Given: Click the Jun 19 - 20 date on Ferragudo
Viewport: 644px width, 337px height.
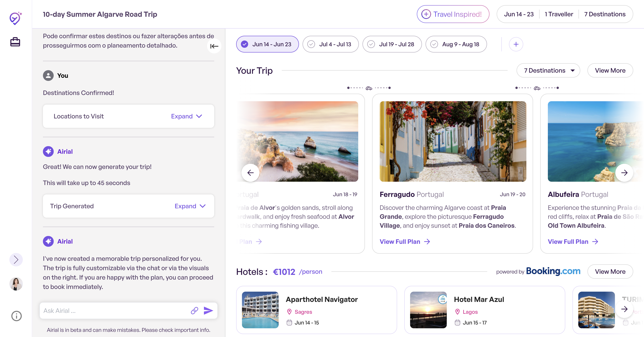Looking at the screenshot, I should (513, 194).
